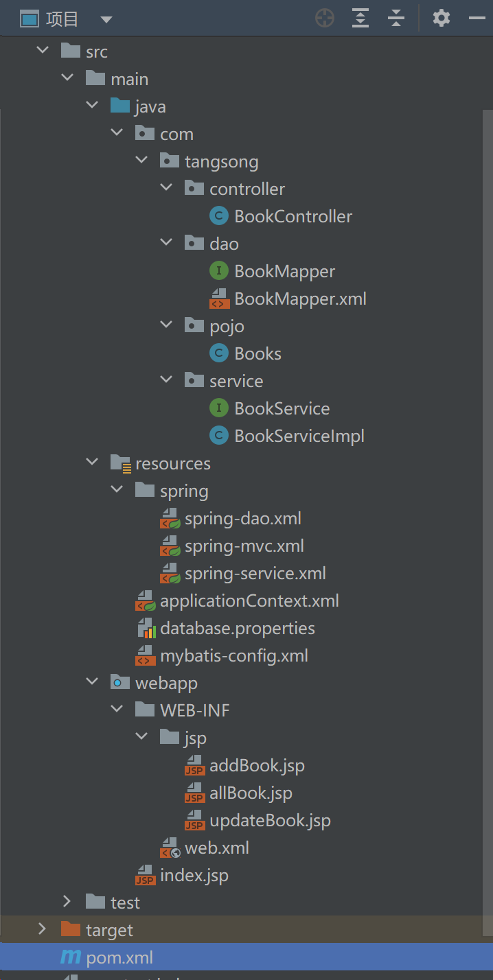
Task: Expand the target folder
Action: (x=43, y=930)
